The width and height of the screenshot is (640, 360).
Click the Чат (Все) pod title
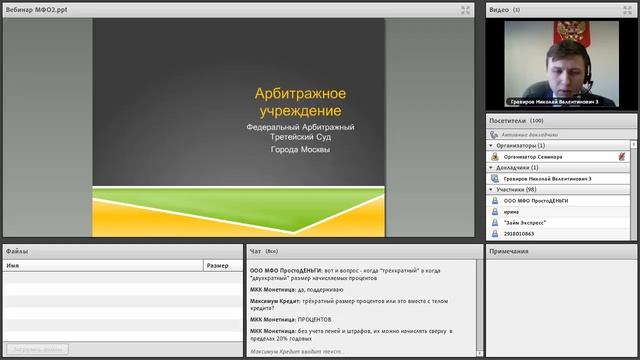click(x=264, y=251)
